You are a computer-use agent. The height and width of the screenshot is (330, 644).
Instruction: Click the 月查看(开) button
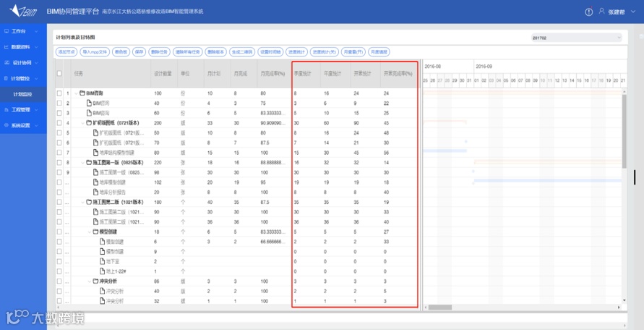(x=353, y=52)
